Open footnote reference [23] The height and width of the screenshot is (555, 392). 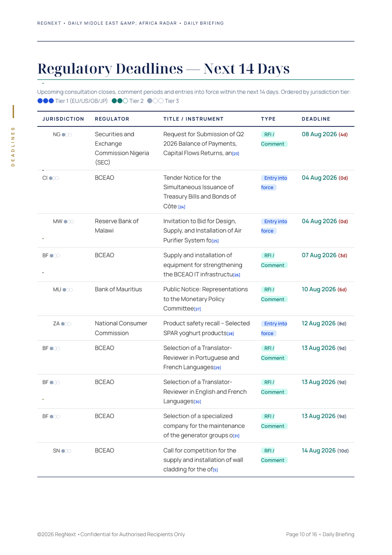pos(236,154)
